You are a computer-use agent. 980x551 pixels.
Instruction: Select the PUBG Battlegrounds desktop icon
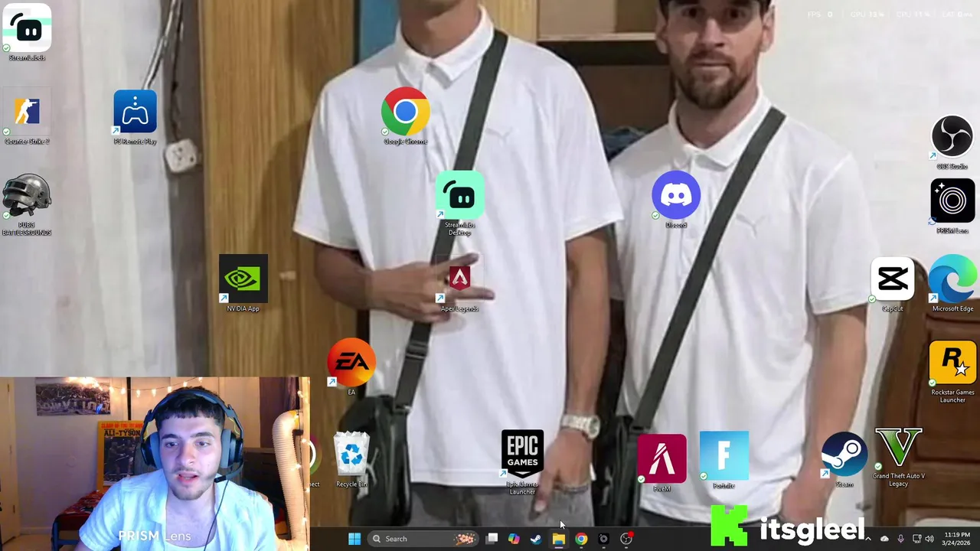[x=28, y=204]
